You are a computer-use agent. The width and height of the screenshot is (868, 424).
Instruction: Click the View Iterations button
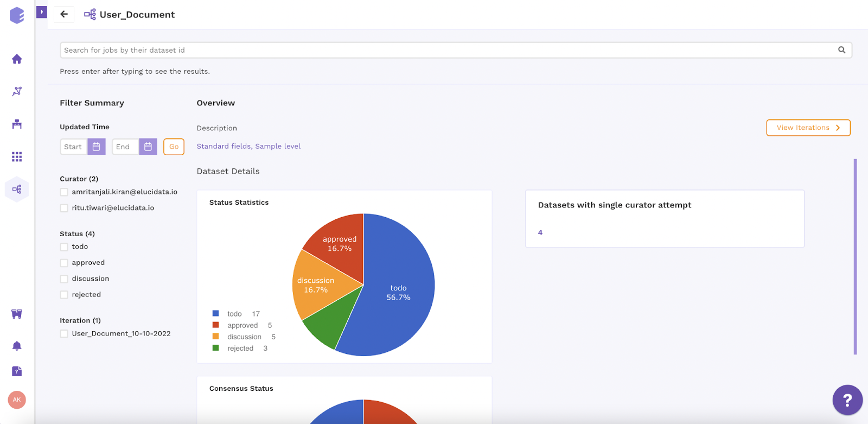(x=808, y=128)
